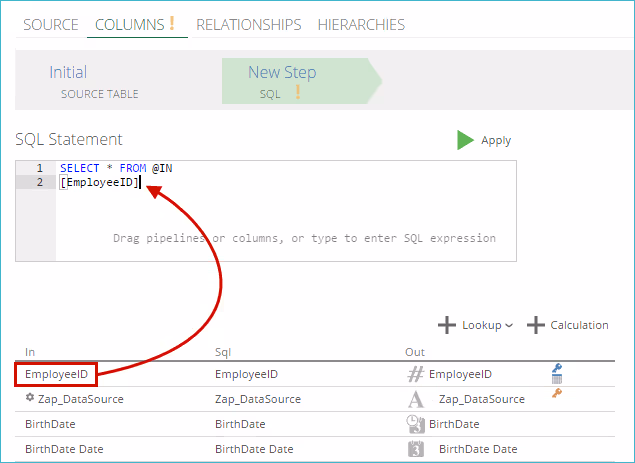Screen dimensions: 635x463
Task: Click the number type icon for EmployeeID
Action: click(416, 374)
